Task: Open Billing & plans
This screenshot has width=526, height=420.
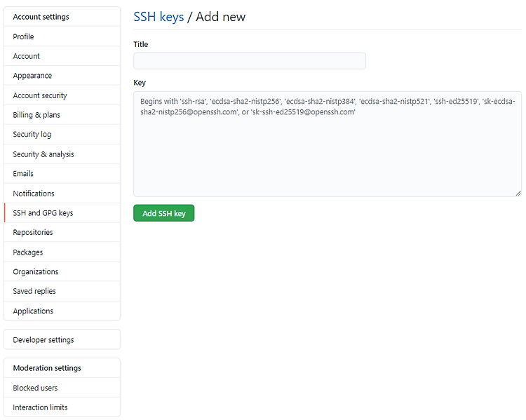Action: click(x=62, y=115)
